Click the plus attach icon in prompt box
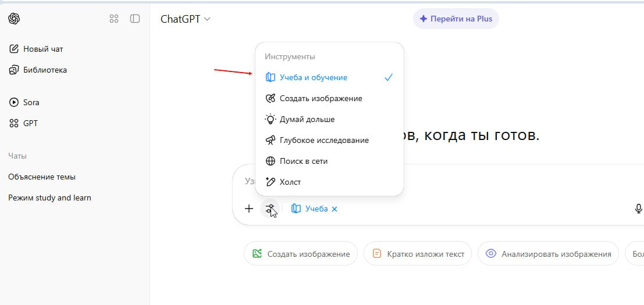This screenshot has height=305, width=644. (x=249, y=209)
